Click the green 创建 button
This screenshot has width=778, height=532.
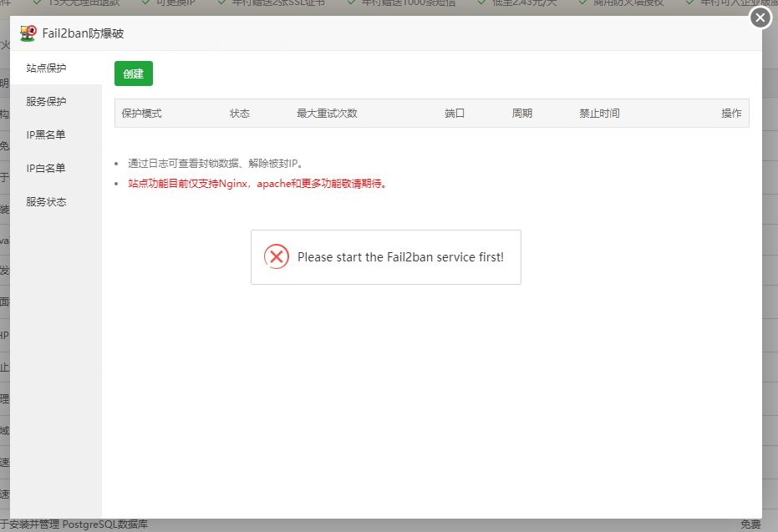(x=134, y=73)
